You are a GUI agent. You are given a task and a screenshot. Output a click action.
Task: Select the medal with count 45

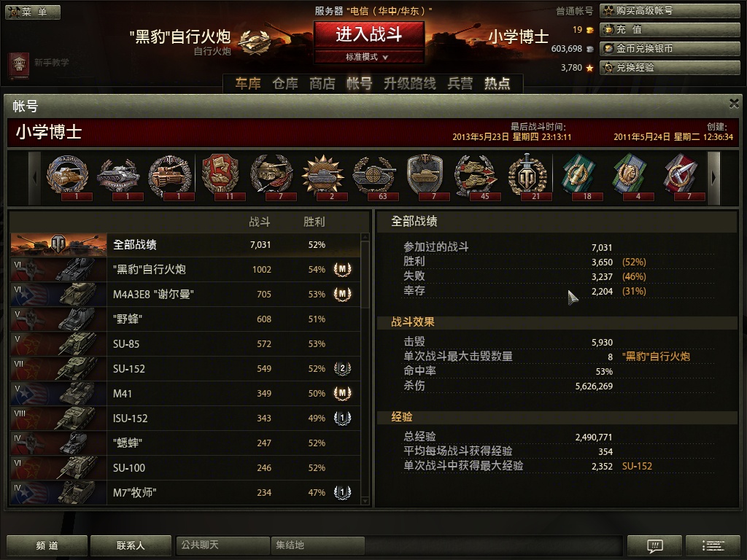pyautogui.click(x=476, y=176)
